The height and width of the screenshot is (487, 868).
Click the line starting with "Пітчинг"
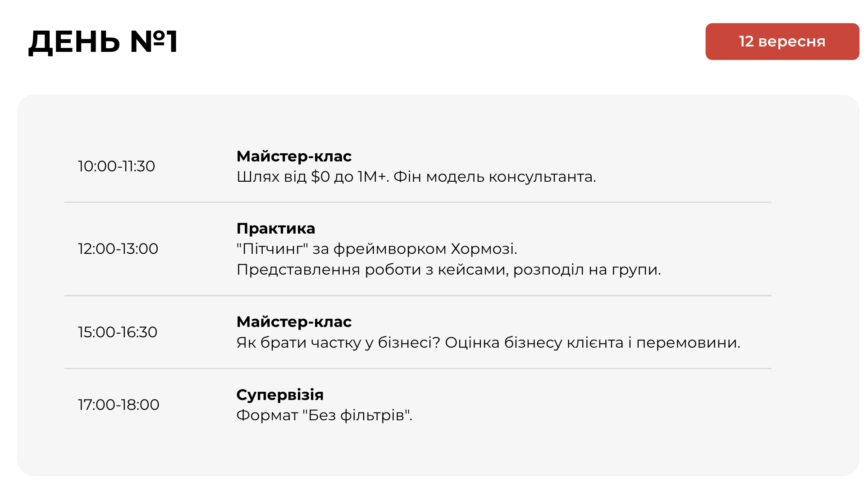click(377, 249)
